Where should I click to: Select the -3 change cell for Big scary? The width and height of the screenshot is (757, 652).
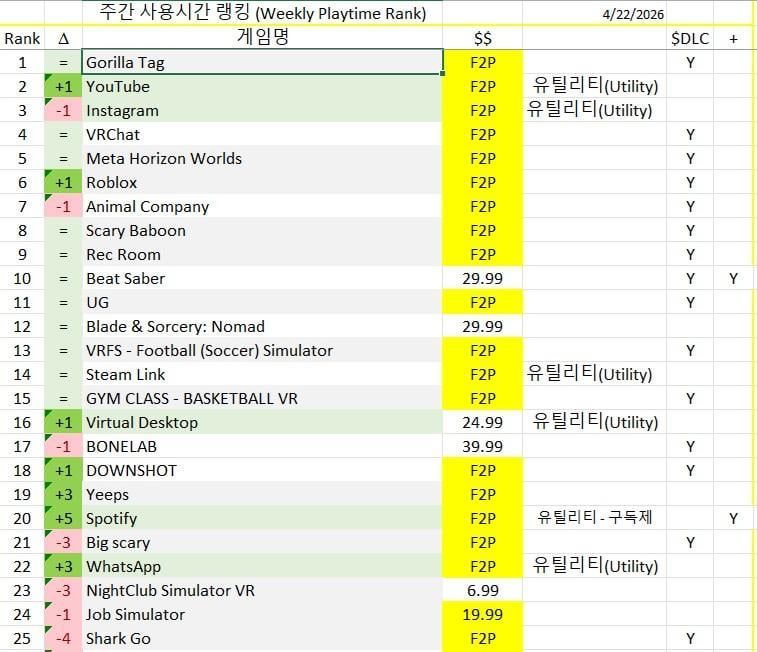coord(63,542)
